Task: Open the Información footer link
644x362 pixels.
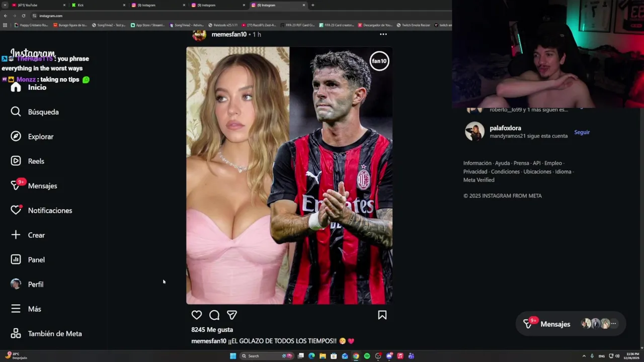Action: 477,163
